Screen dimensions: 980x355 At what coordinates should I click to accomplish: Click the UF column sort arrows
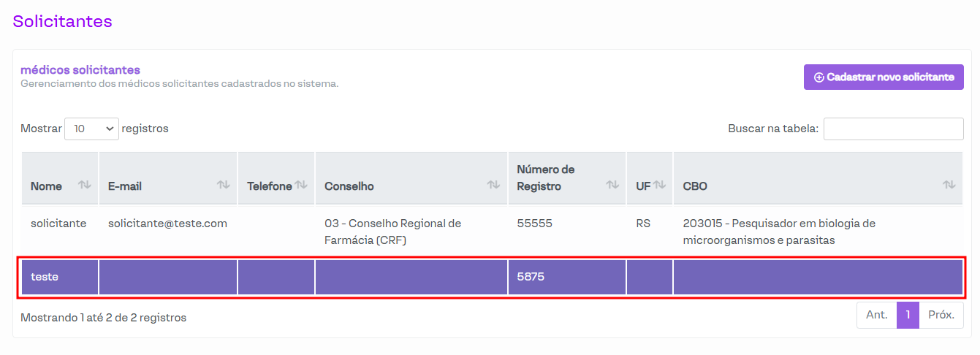(x=659, y=186)
